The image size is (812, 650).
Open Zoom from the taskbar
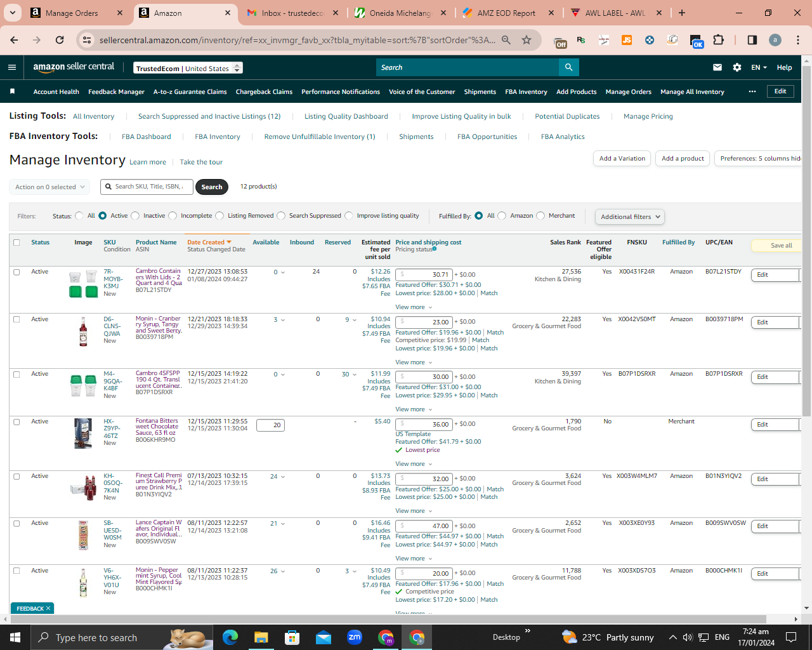pos(355,637)
